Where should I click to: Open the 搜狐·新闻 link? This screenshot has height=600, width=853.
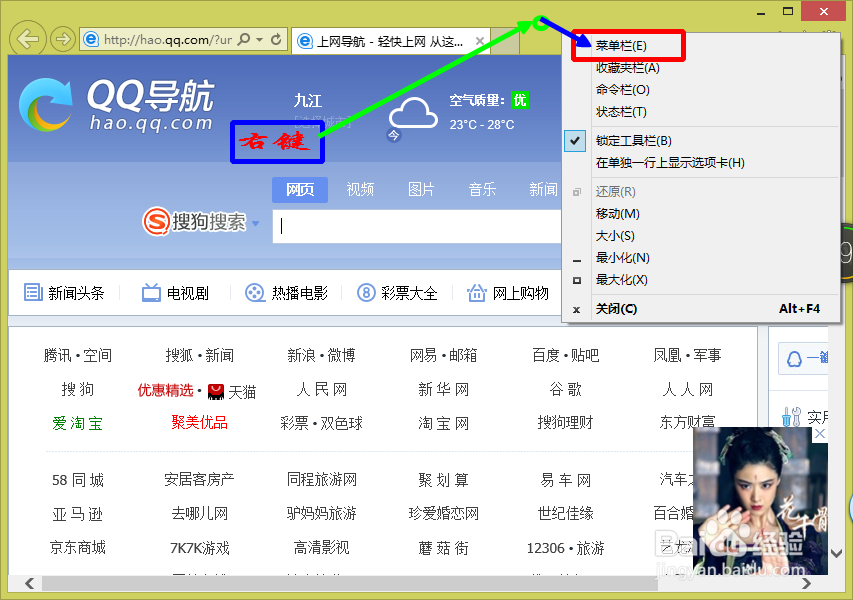pyautogui.click(x=200, y=356)
